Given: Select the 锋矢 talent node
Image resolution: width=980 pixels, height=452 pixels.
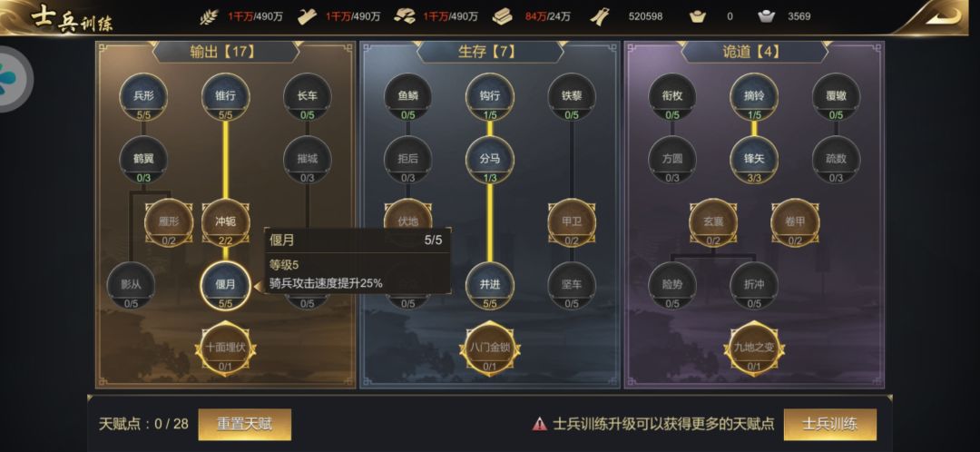Looking at the screenshot, I should [x=754, y=160].
